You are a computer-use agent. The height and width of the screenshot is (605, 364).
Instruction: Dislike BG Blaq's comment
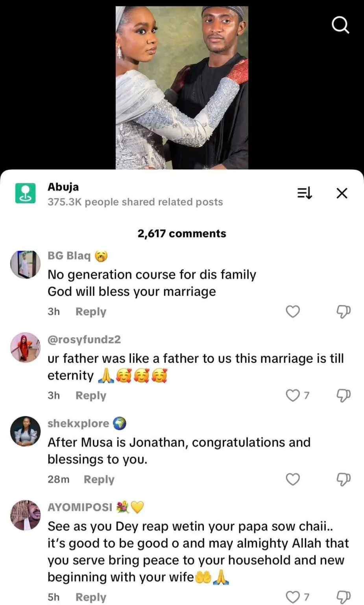(x=343, y=312)
